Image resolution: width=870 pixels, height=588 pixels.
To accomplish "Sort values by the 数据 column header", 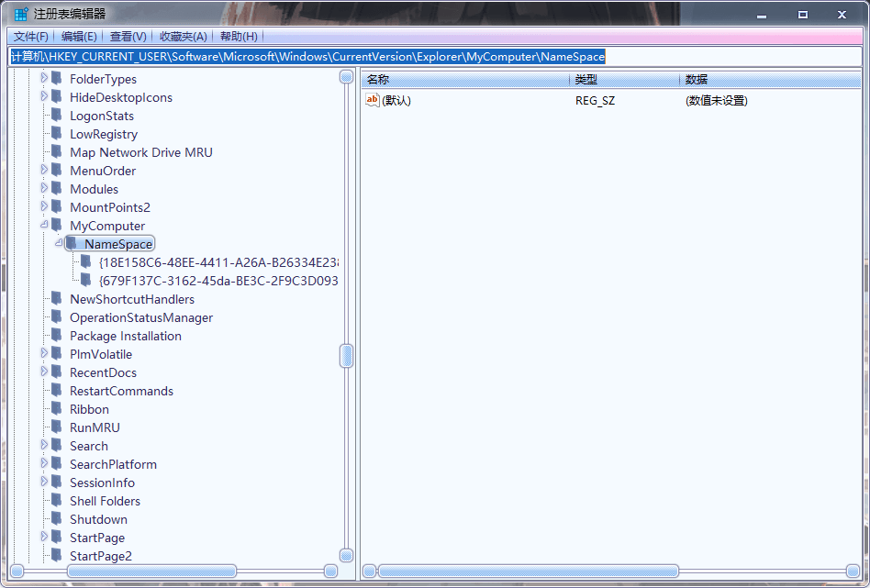I will coord(770,80).
